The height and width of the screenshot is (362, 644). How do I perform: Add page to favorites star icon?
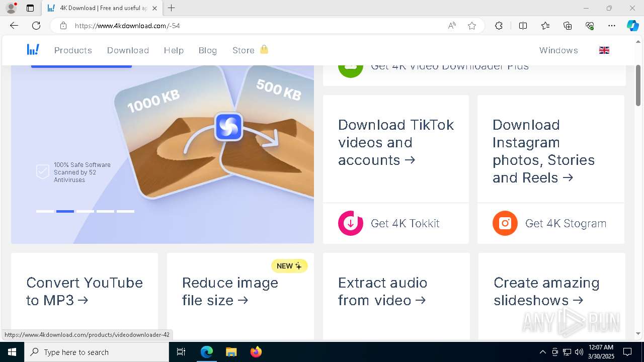(x=472, y=26)
